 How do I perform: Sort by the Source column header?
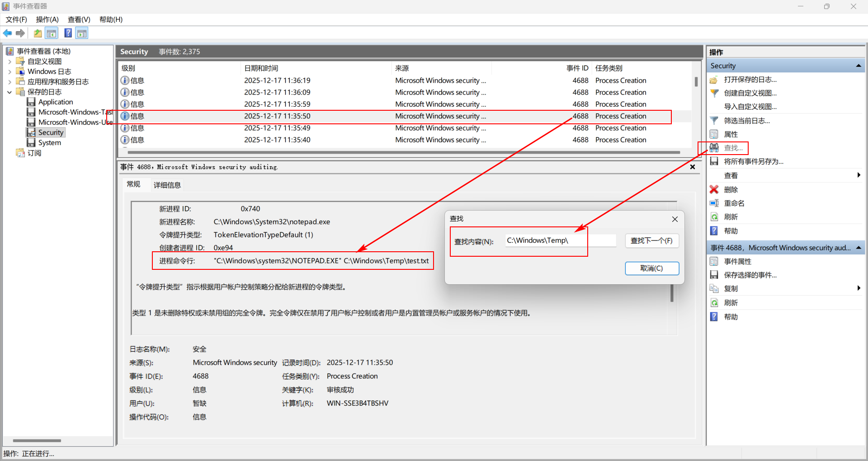click(441, 68)
